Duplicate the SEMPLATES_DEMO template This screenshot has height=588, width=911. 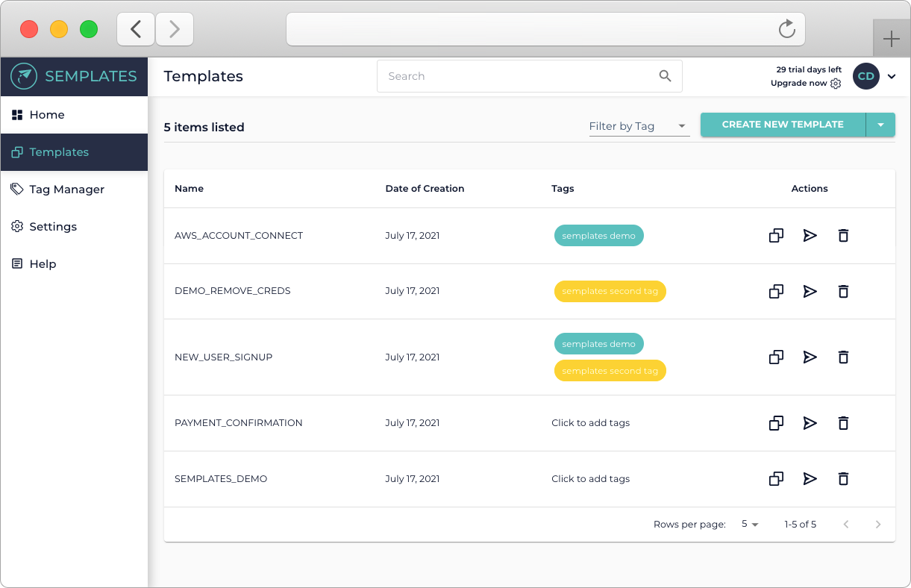[x=776, y=479]
